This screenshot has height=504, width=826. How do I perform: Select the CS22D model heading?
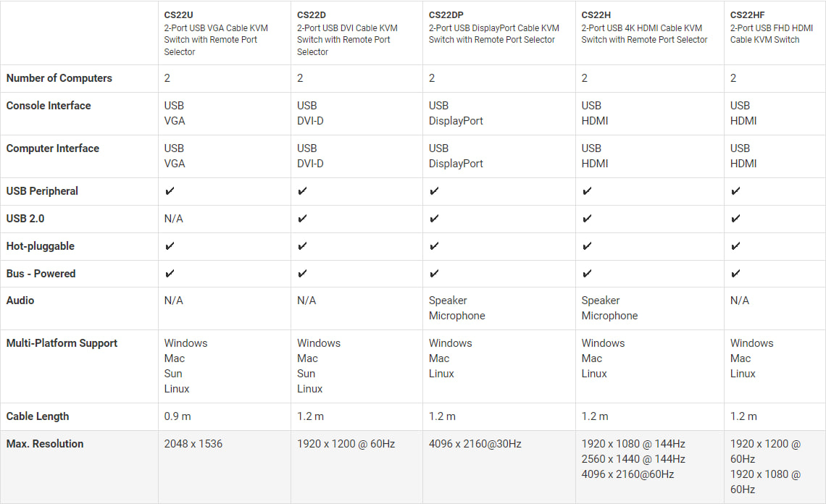[311, 14]
